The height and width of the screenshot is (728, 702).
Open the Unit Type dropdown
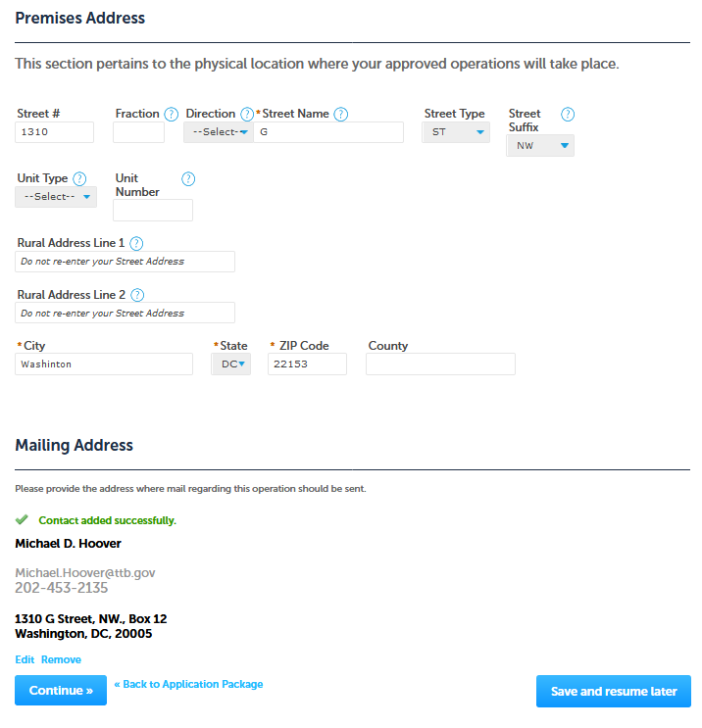pos(56,197)
